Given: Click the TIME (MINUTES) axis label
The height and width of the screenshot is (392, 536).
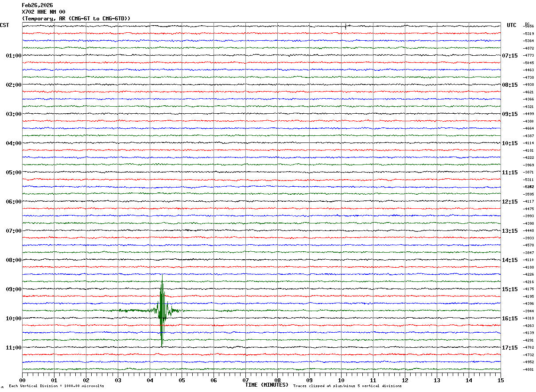Looking at the screenshot, I should tap(267, 385).
